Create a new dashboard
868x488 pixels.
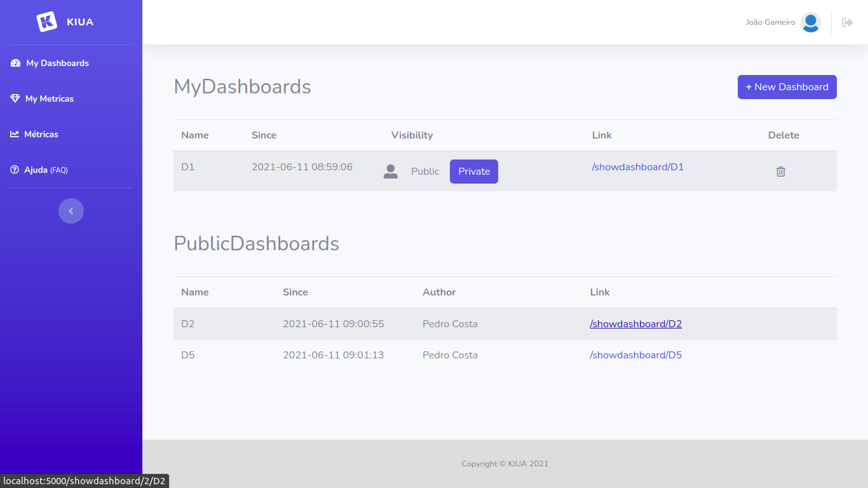click(787, 87)
